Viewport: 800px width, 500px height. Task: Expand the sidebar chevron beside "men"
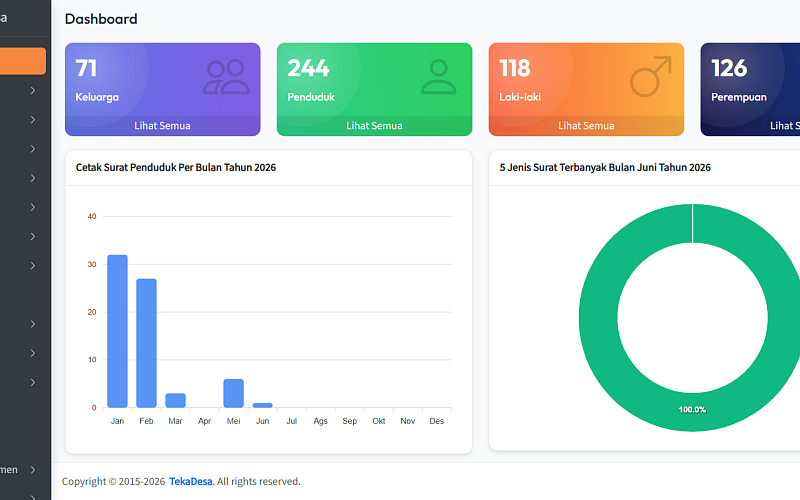(33, 469)
